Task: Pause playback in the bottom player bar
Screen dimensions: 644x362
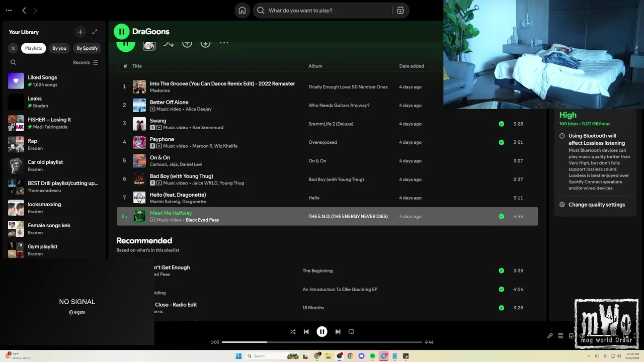Action: [322, 332]
